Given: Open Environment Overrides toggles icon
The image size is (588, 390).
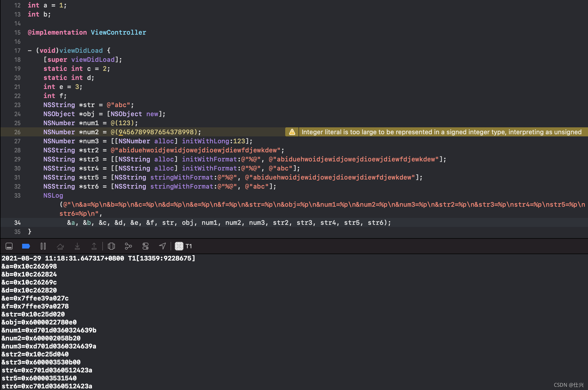Looking at the screenshot, I should pyautogui.click(x=146, y=246).
